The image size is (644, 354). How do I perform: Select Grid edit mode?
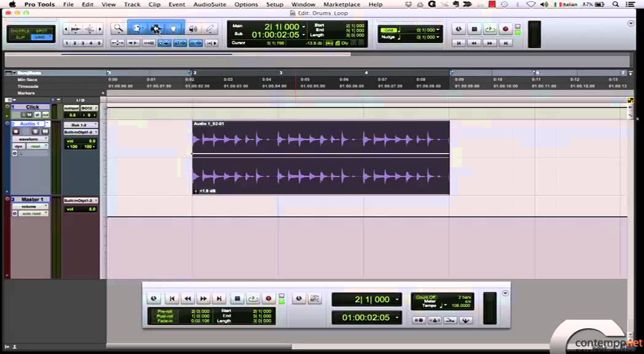(x=42, y=37)
